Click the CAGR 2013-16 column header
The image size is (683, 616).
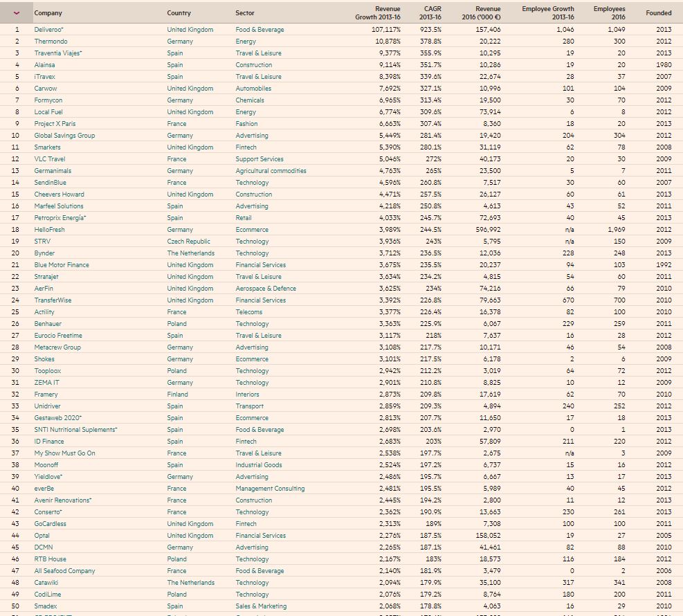[x=430, y=12]
